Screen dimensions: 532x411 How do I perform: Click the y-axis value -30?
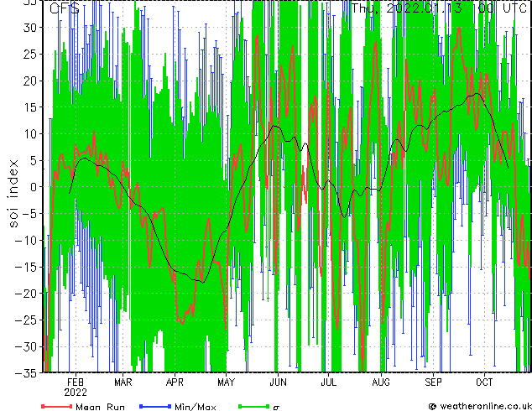26,346
